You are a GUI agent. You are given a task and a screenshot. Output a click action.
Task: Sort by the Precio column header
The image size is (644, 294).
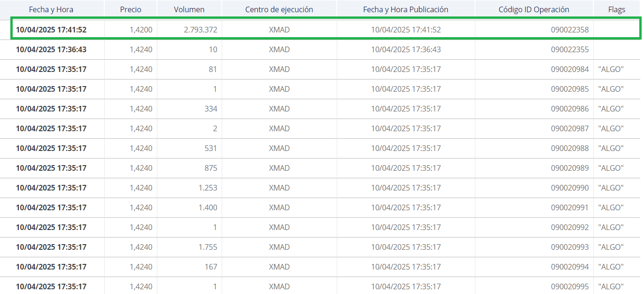131,9
